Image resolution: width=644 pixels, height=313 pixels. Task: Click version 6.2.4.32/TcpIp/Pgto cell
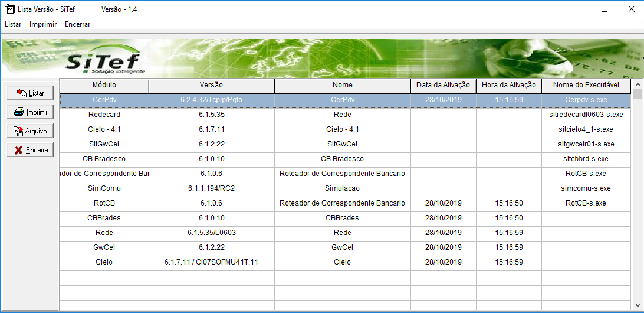[211, 100]
